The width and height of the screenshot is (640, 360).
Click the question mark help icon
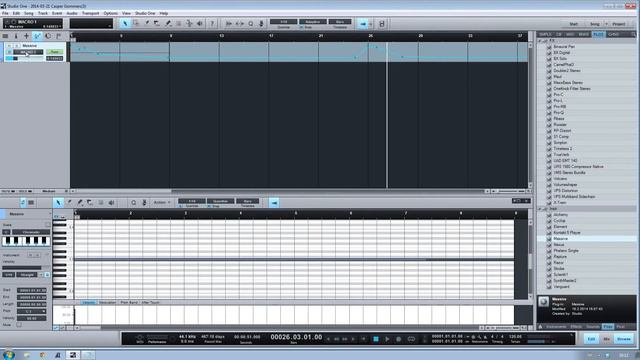(x=212, y=24)
